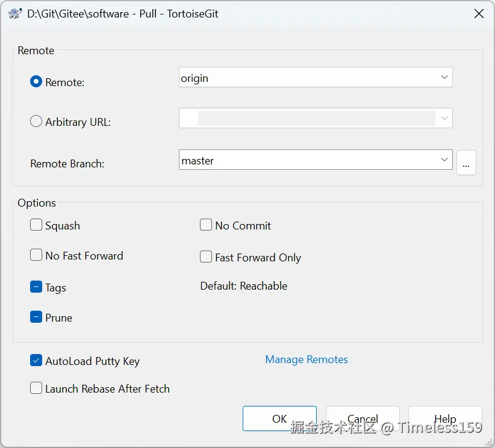This screenshot has height=448, width=495.
Task: Open the Remote Branch dropdown arrow
Action: pos(444,160)
